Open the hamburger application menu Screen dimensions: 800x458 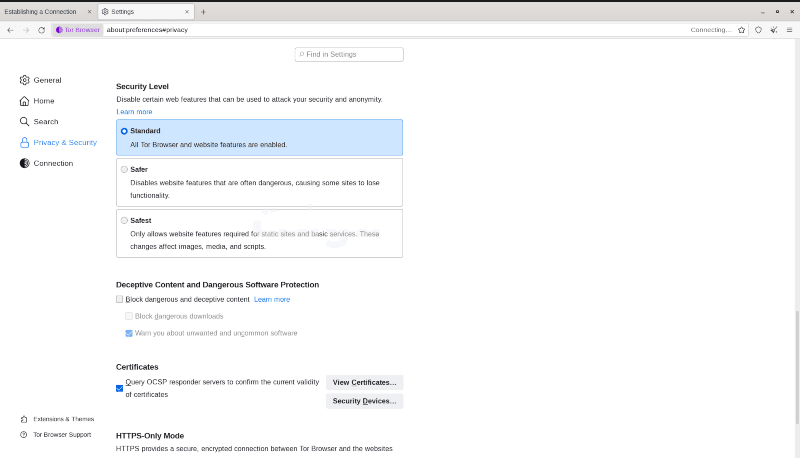tap(789, 30)
